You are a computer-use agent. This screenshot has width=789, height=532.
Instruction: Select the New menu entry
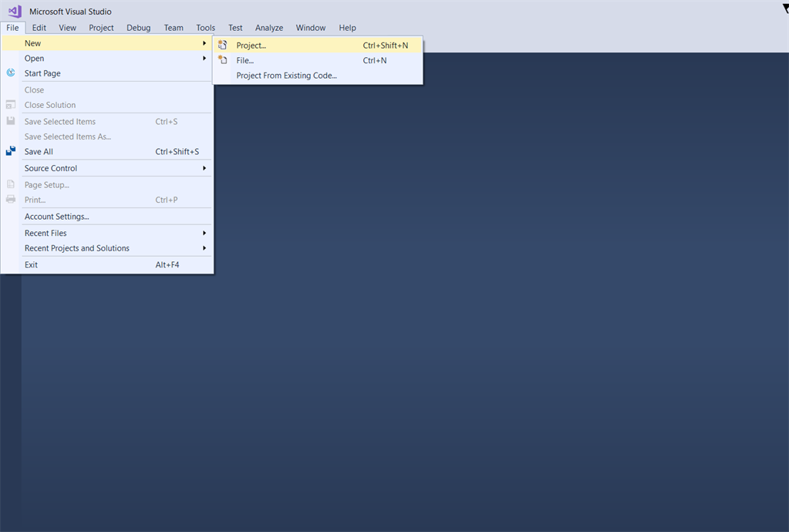click(106, 43)
